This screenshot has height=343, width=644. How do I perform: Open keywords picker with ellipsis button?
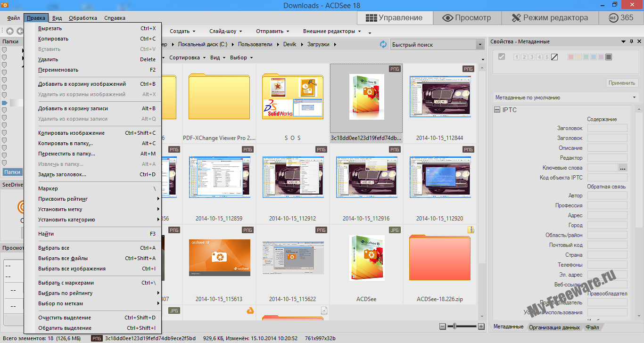pos(623,168)
